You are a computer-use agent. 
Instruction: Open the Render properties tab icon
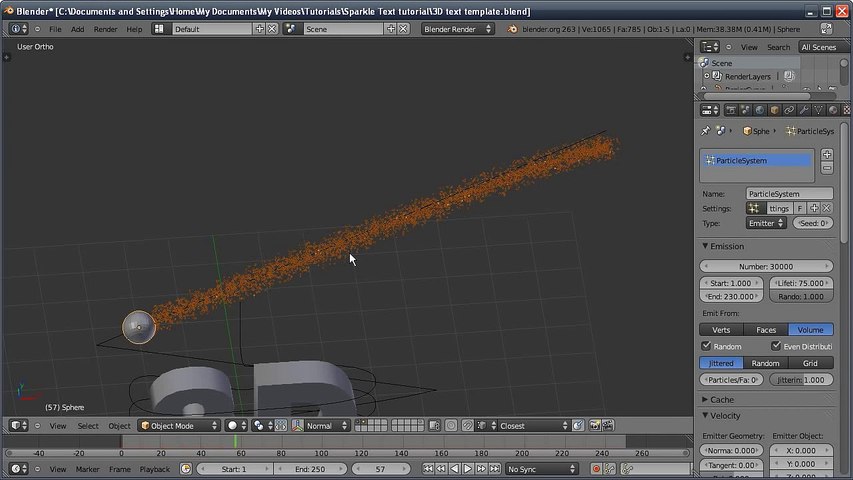[731, 110]
